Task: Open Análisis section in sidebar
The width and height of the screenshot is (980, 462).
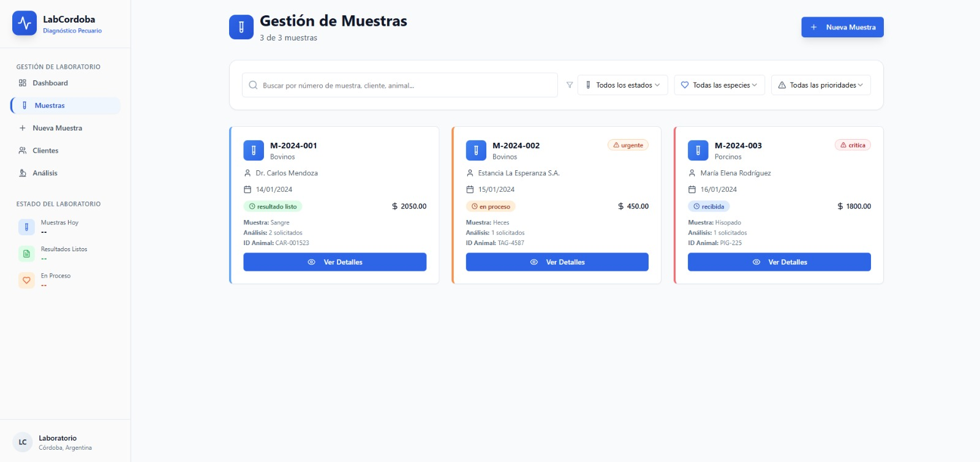Action: 66,173
